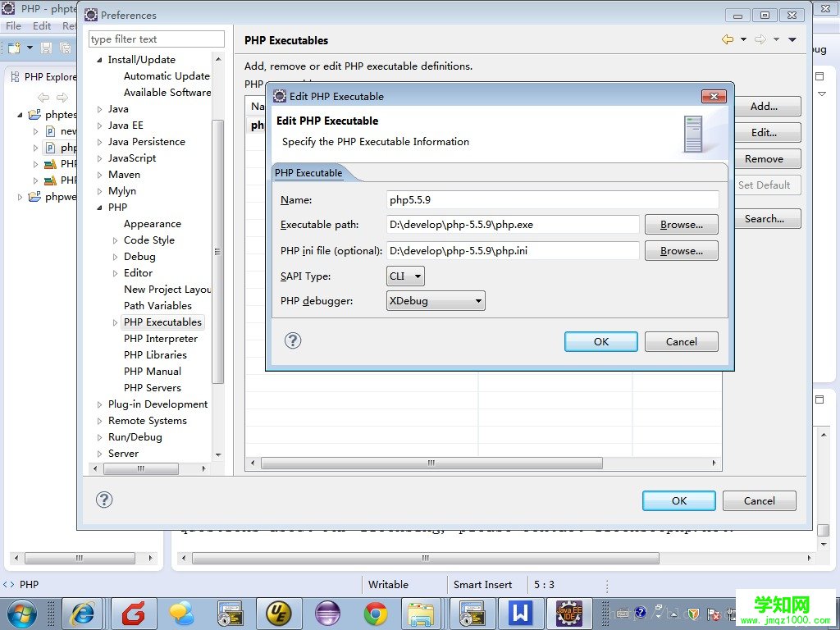This screenshot has height=630, width=840.
Task: Click the forward arrow icon in Preferences header
Action: (760, 39)
